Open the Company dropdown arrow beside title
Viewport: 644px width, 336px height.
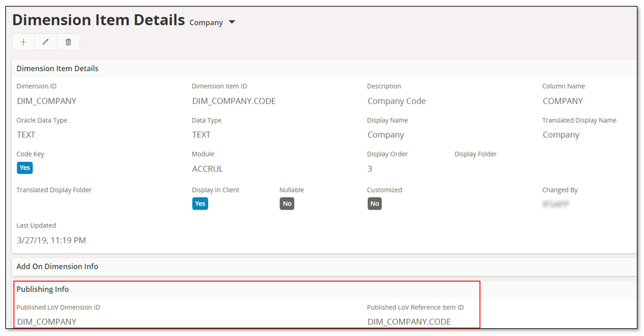(x=232, y=23)
